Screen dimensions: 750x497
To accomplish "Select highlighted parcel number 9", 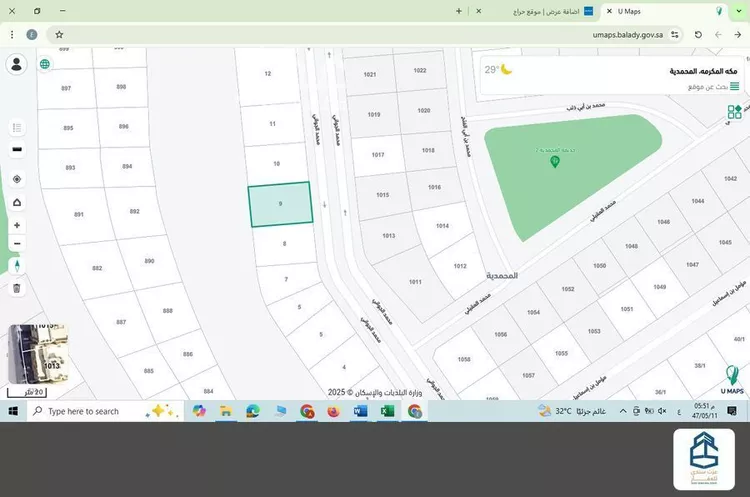I will (280, 203).
